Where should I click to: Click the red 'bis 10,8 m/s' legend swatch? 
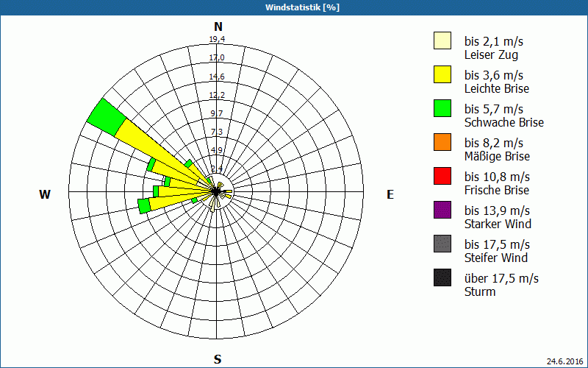442,176
